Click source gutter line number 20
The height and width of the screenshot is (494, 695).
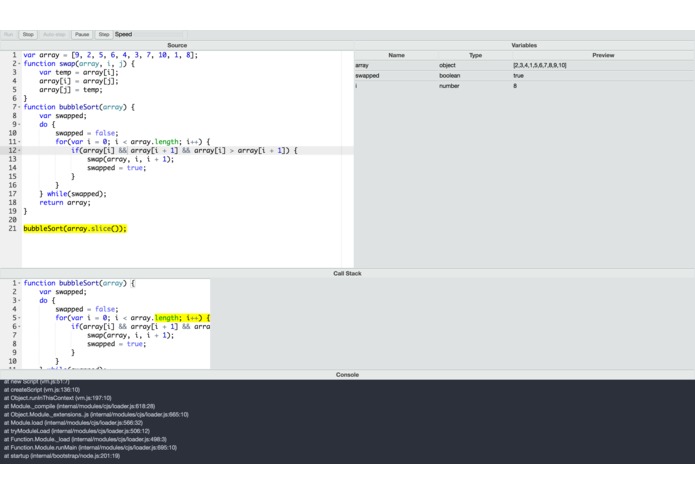pyautogui.click(x=12, y=220)
